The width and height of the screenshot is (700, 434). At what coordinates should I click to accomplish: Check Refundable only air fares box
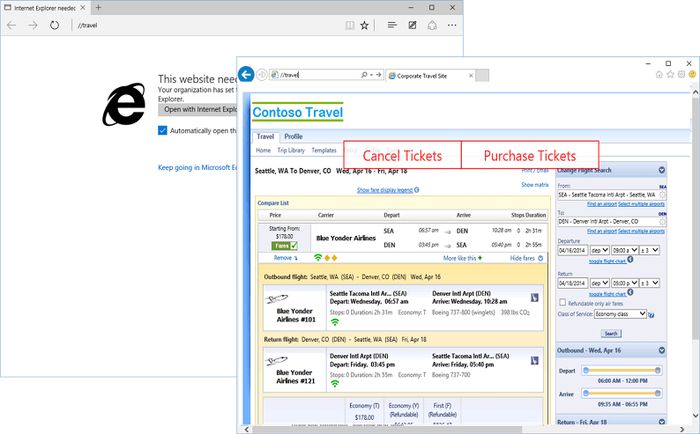pos(562,301)
